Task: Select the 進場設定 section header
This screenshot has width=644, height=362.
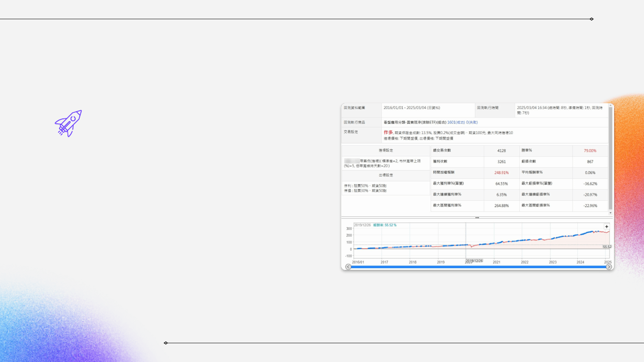Action: click(386, 151)
